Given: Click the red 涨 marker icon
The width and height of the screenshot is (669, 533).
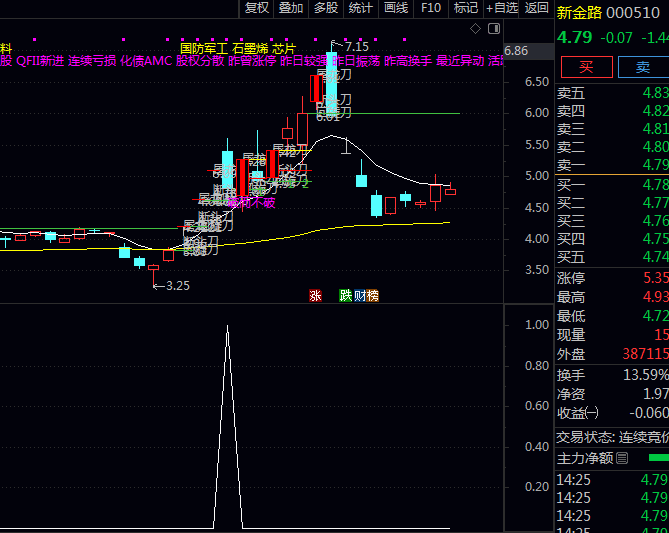Looking at the screenshot, I should pos(316,295).
